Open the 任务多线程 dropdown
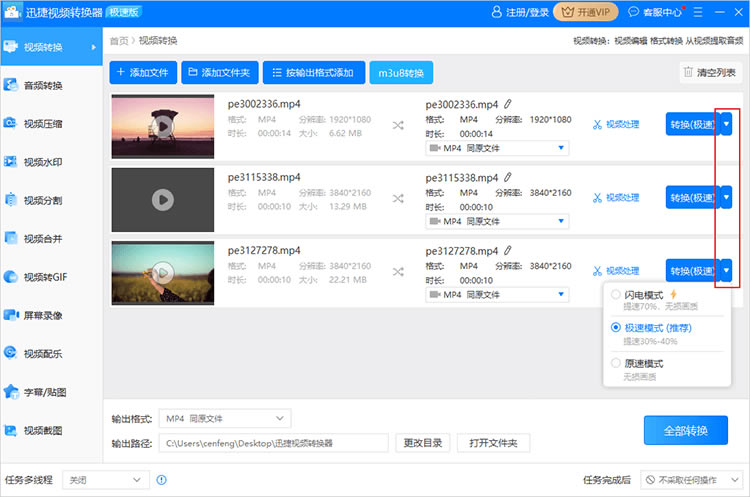The height and width of the screenshot is (497, 750). point(106,480)
